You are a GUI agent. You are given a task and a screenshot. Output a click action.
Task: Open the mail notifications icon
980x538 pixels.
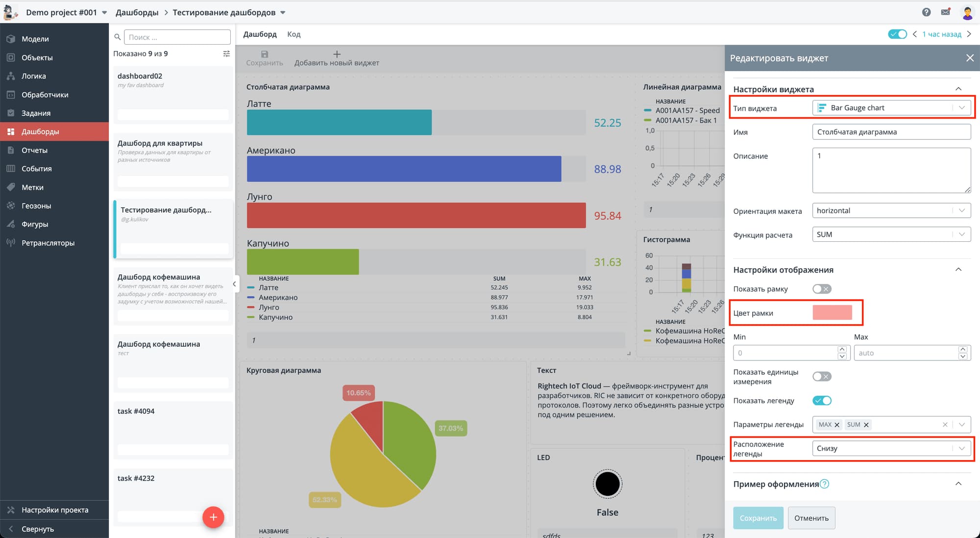946,12
